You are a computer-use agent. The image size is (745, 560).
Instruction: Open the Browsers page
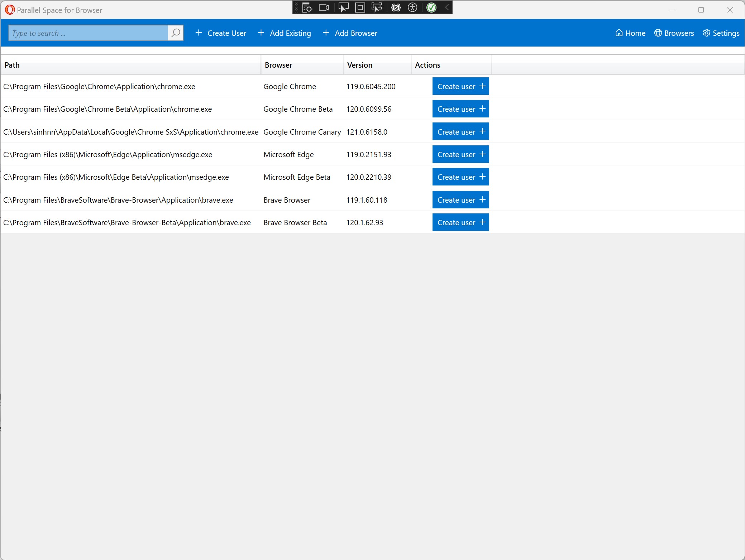pyautogui.click(x=674, y=33)
